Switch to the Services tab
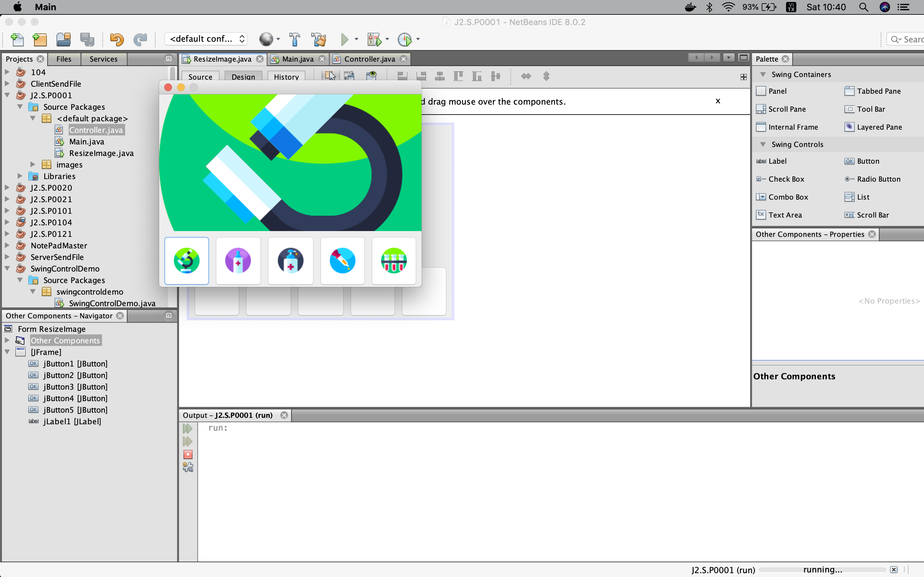924x577 pixels. [x=103, y=59]
